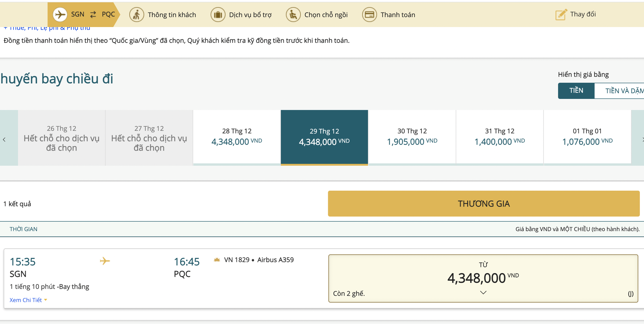Click the orange airplane icon in flight row
The image size is (644, 324).
105,261
